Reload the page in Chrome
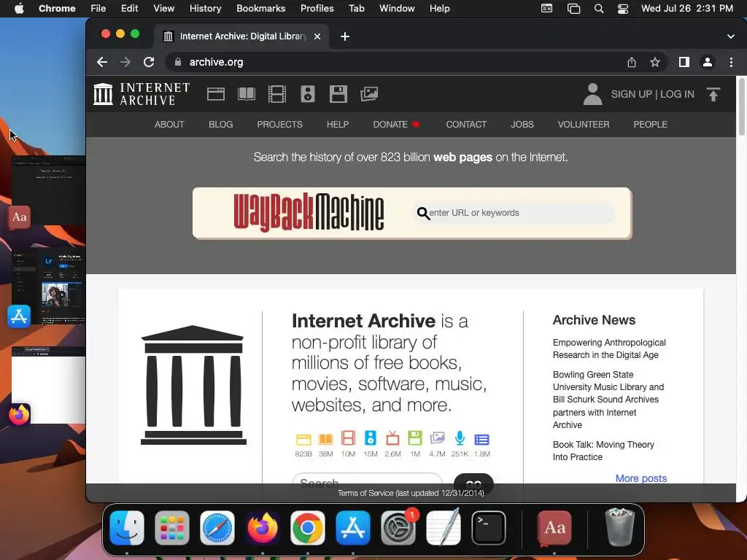Image resolution: width=747 pixels, height=560 pixels. (149, 62)
